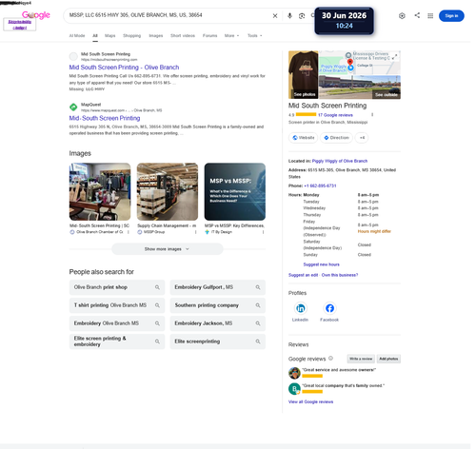476x449 pixels.
Task: Search Embroidery Olive Branch MS suggestion
Action: (117, 323)
